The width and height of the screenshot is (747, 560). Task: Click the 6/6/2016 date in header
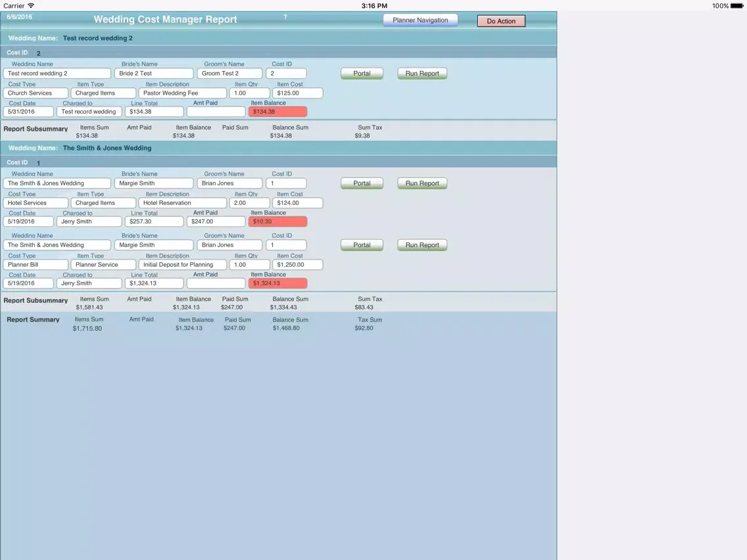[20, 16]
